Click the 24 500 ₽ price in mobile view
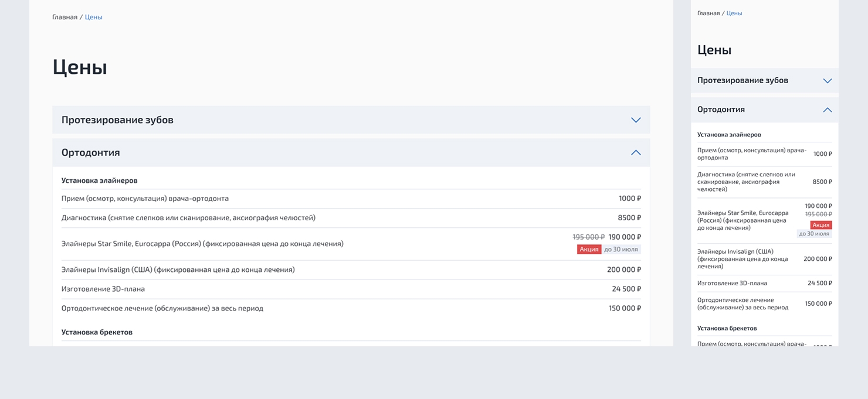The width and height of the screenshot is (868, 399). (820, 284)
